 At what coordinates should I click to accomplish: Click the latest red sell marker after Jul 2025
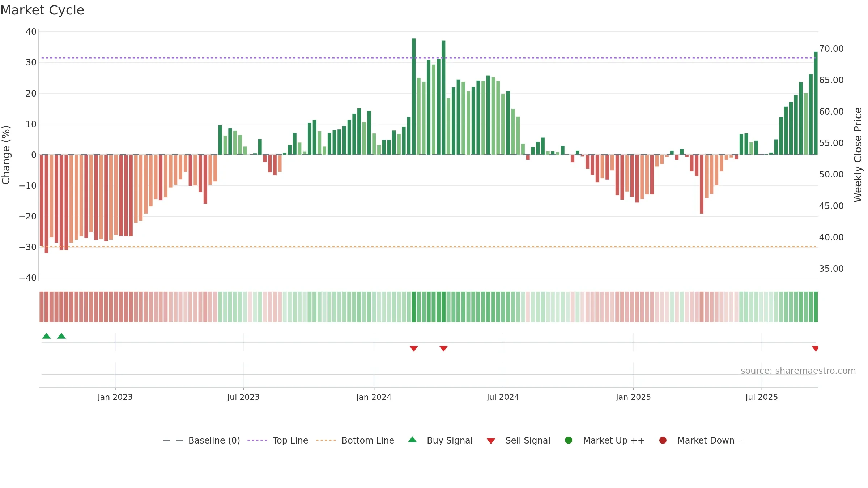815,348
